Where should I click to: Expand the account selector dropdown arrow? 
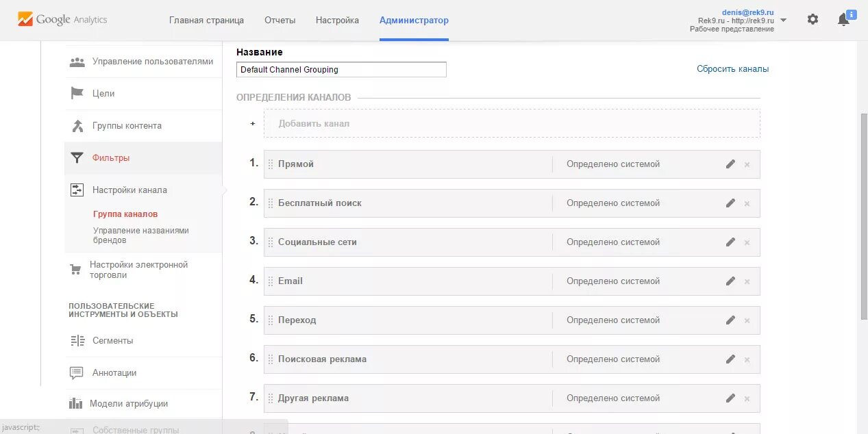(x=783, y=21)
